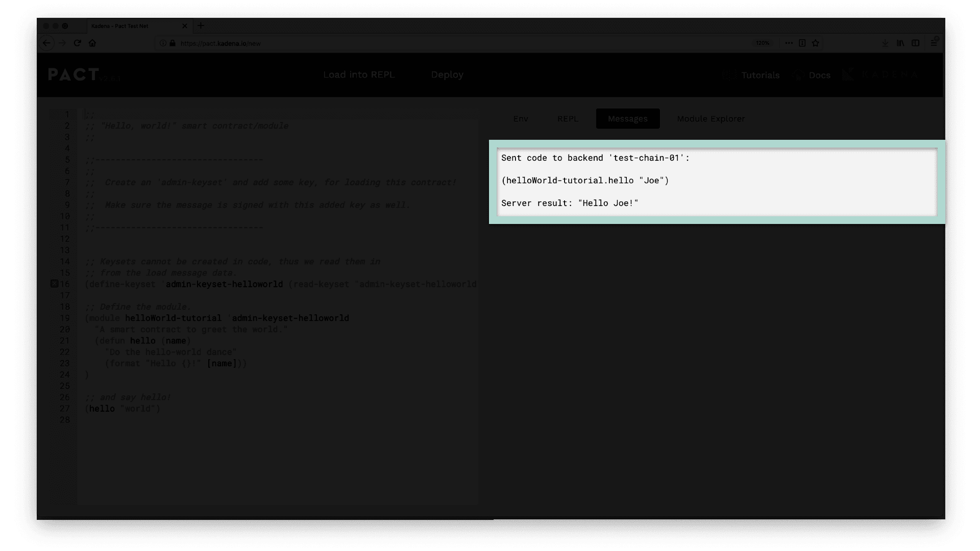Select the Messages tab

pyautogui.click(x=628, y=118)
